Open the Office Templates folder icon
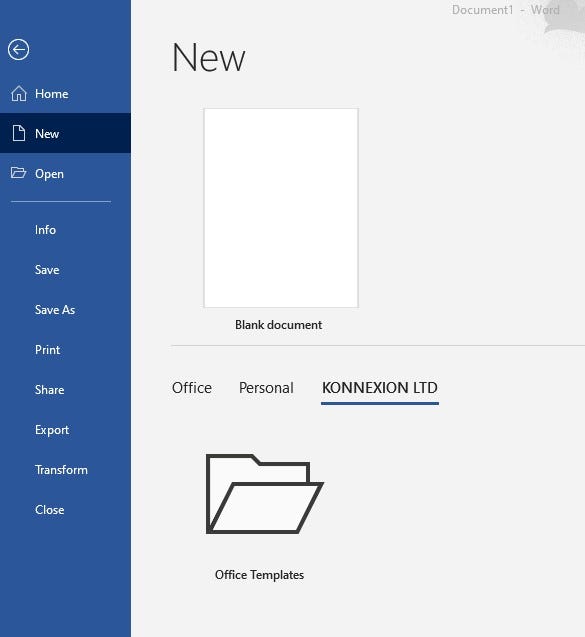 pyautogui.click(x=264, y=494)
